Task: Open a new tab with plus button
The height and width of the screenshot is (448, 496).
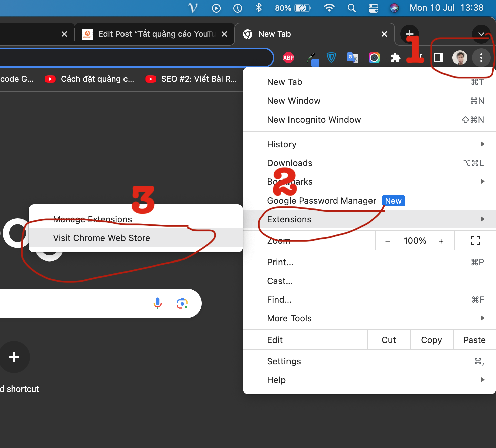Action: pos(409,34)
